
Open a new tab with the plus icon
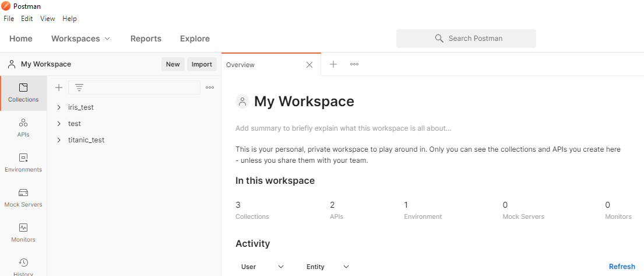pyautogui.click(x=333, y=64)
